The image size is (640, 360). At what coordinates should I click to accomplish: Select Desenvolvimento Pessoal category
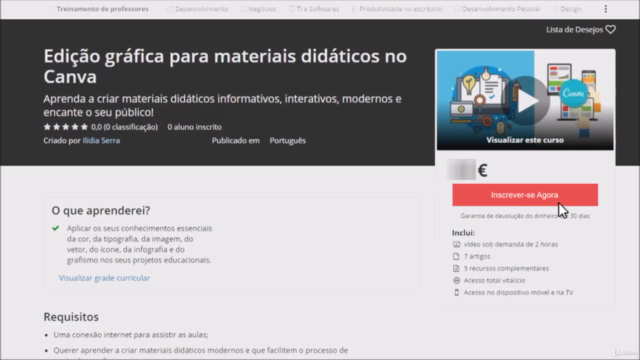click(497, 9)
